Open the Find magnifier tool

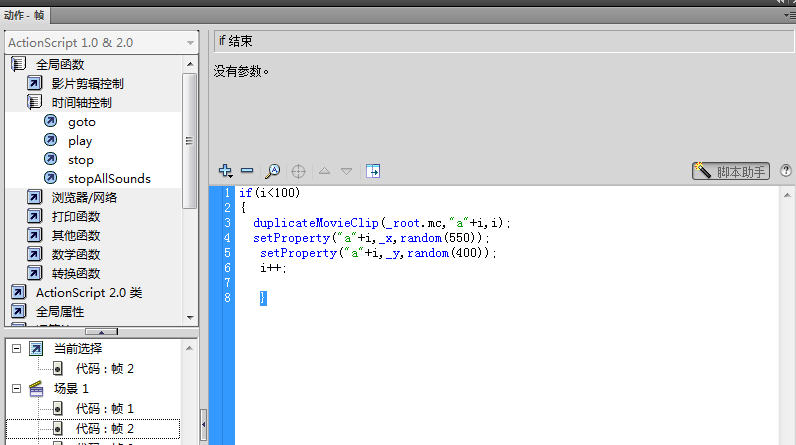click(273, 171)
